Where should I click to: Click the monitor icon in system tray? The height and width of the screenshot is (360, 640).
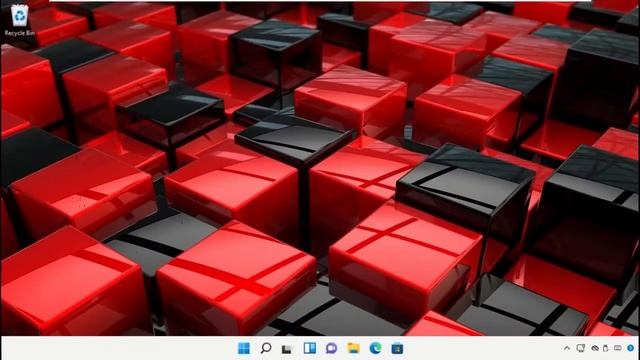coord(581,348)
